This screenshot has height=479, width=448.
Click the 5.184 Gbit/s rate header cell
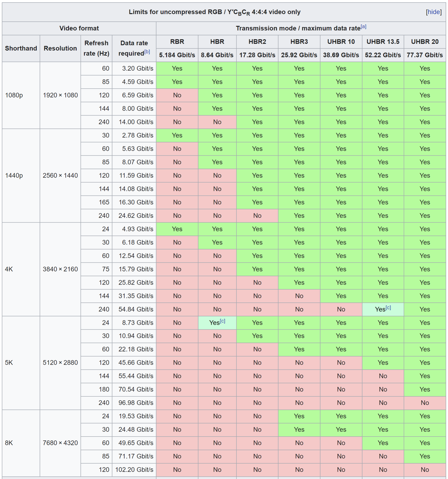click(x=177, y=55)
